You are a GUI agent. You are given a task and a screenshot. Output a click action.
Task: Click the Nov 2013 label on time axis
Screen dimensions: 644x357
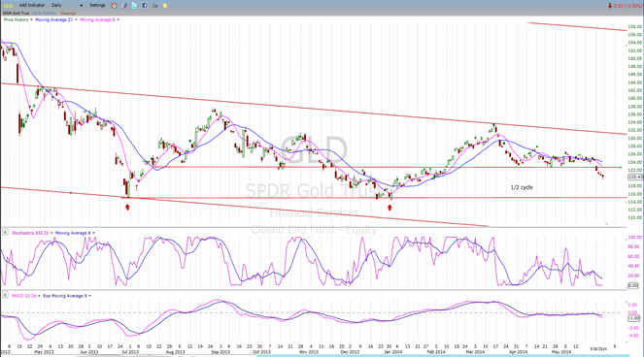coord(309,352)
